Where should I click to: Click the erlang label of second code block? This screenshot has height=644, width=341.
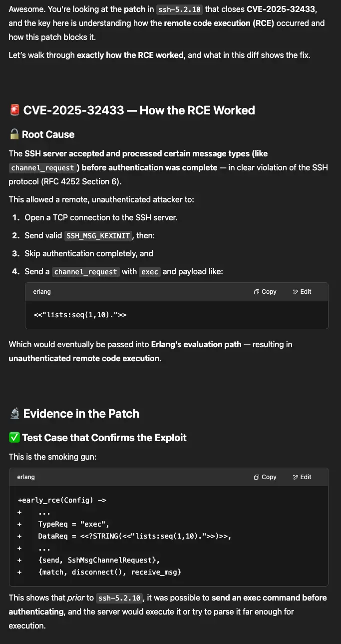pyautogui.click(x=26, y=477)
